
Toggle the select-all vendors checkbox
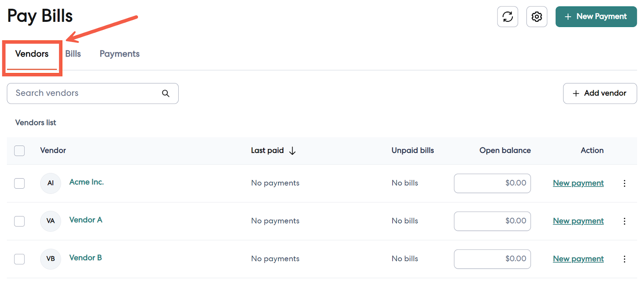click(19, 151)
